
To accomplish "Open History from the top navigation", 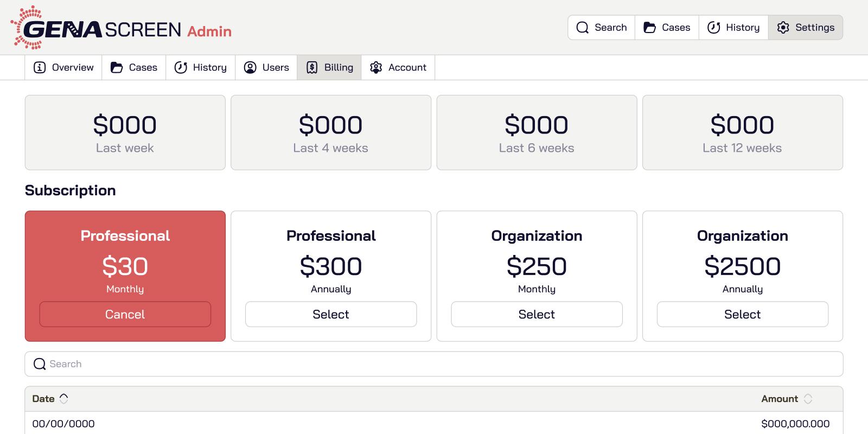I will coord(733,28).
